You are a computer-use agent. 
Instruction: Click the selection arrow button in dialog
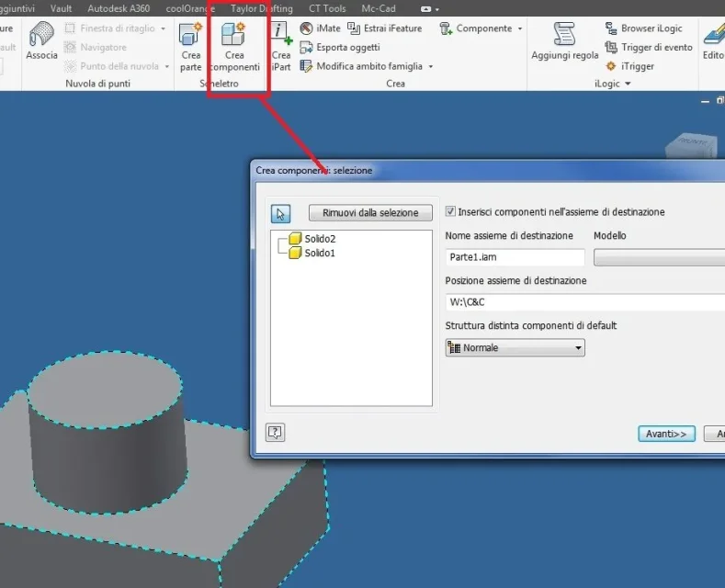tap(280, 213)
